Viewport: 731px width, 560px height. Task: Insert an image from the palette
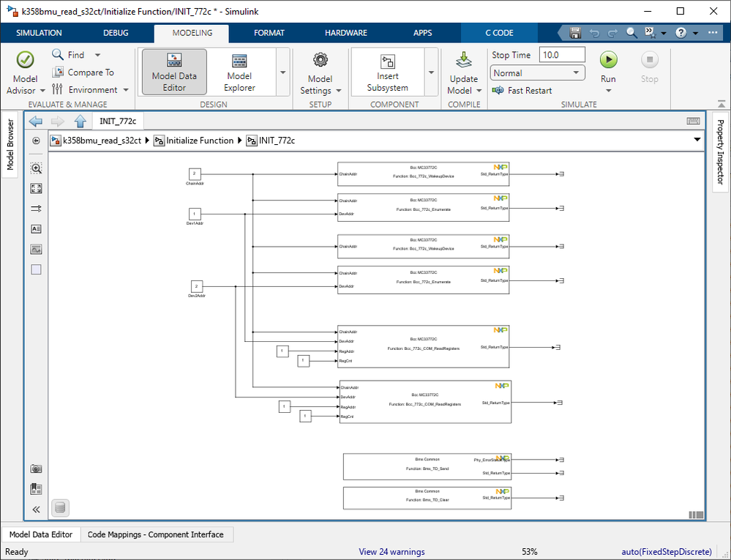coord(36,250)
